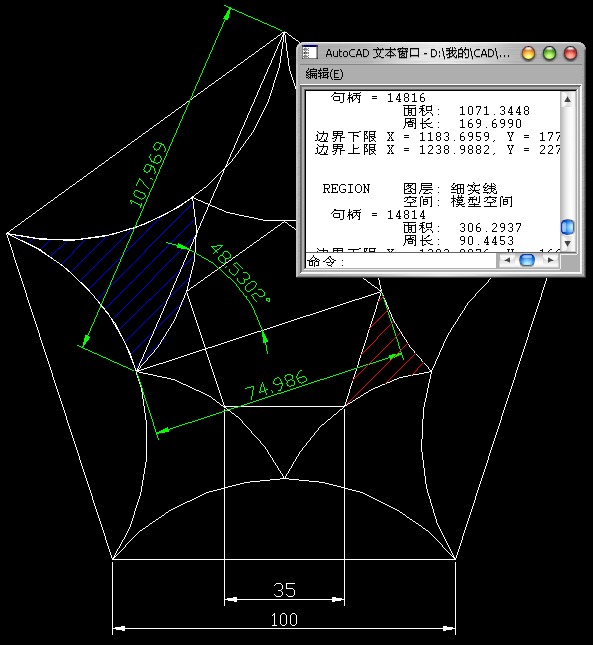Select the 48.5302° angle dimension text
The width and height of the screenshot is (593, 645).
coord(241,273)
